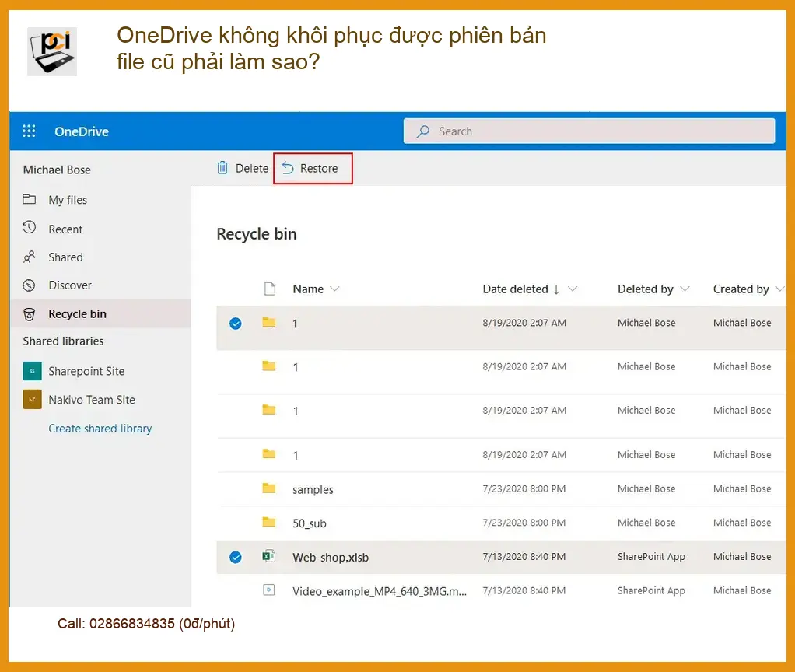Click the Excel icon of Web-shop.xlsb
Screen dimensions: 795x672
pos(268,556)
